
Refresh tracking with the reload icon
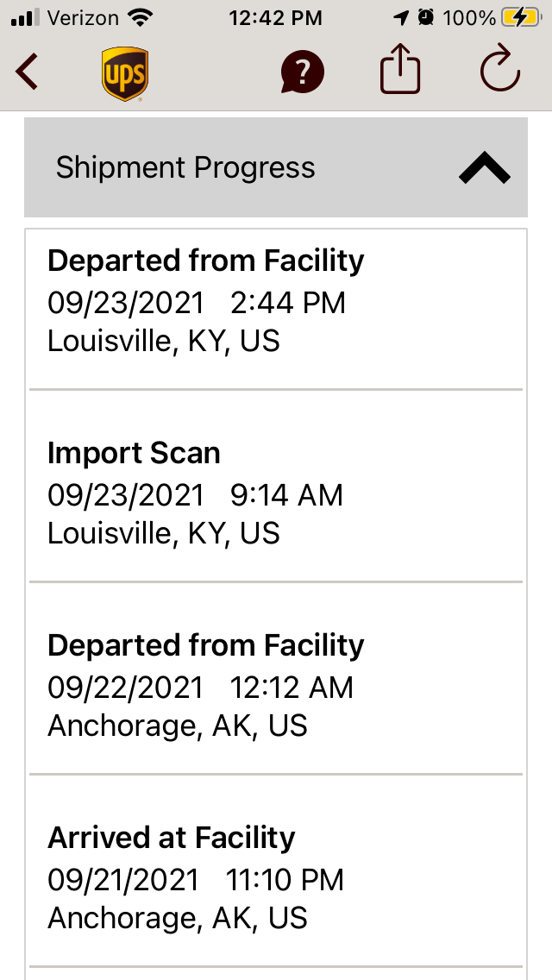(x=500, y=70)
